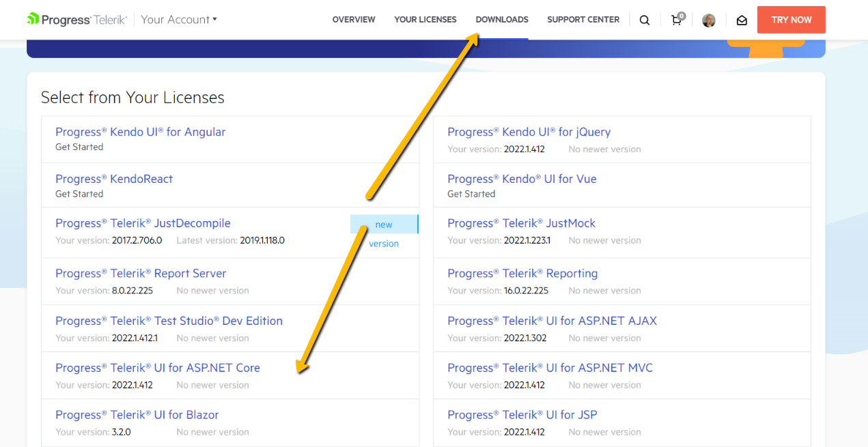
Task: Open Kendo UI for jQuery link
Action: coord(529,132)
